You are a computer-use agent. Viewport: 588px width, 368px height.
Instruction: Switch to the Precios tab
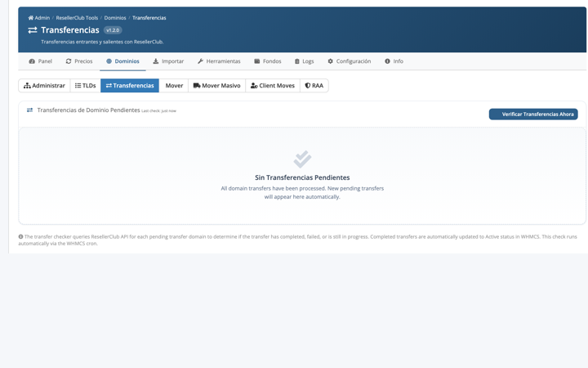79,61
